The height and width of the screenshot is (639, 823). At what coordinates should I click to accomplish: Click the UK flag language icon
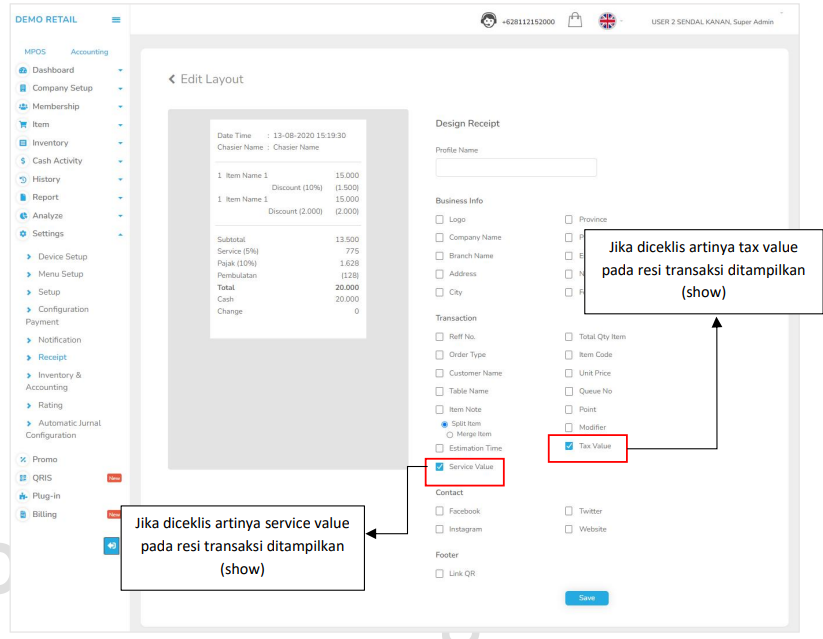tap(607, 20)
